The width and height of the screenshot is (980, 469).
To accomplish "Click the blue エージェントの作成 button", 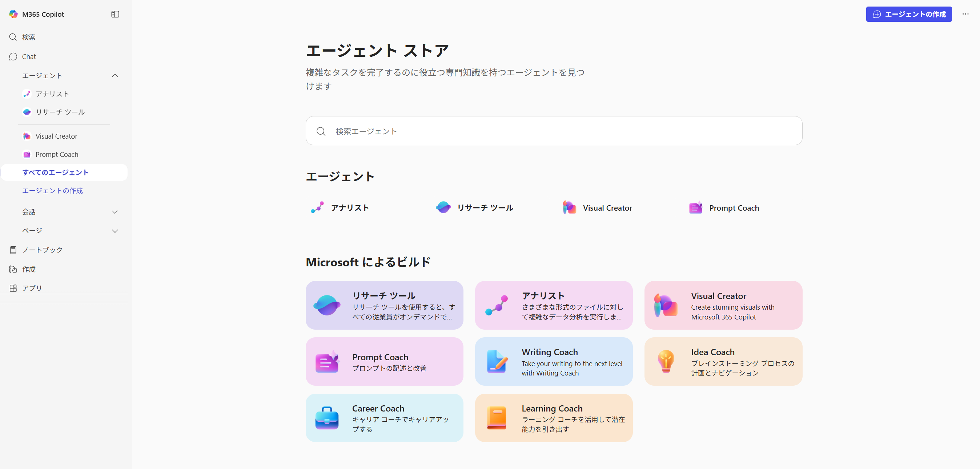I will (x=909, y=14).
